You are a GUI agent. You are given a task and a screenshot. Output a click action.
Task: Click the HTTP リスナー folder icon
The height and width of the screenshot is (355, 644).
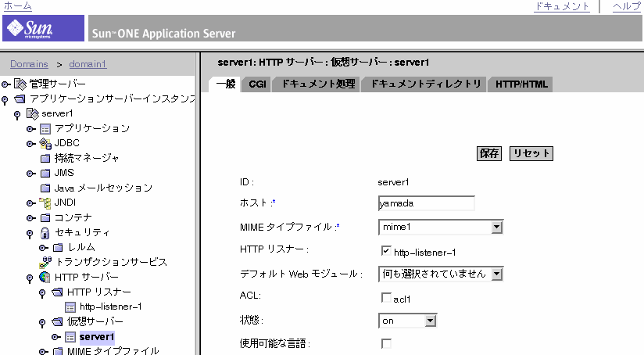(x=58, y=292)
